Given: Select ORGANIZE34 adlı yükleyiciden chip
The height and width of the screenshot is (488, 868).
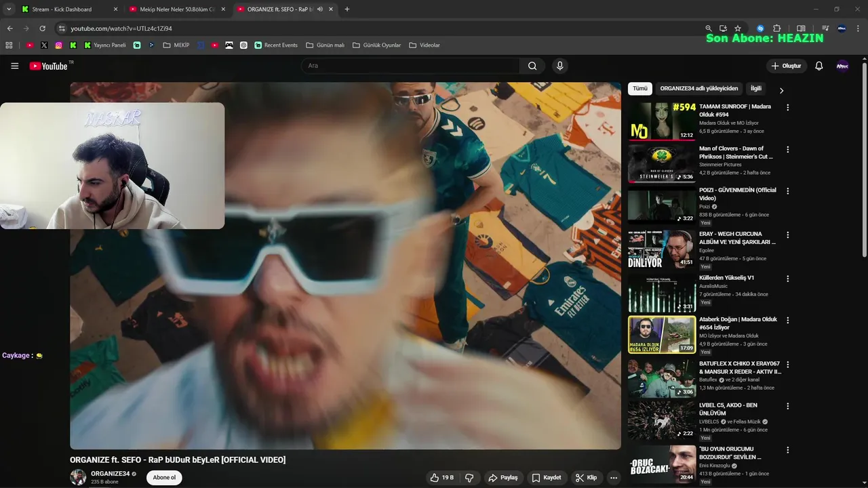Looking at the screenshot, I should coord(699,88).
